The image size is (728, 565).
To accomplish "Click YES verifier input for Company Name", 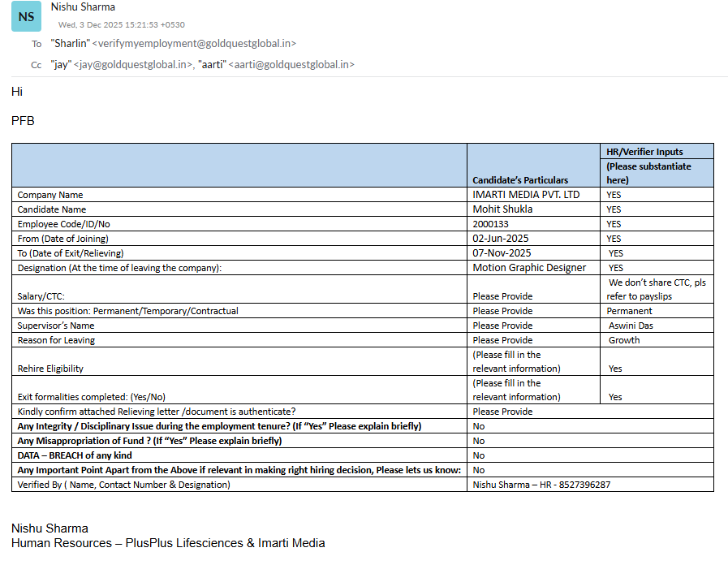I will (x=614, y=195).
